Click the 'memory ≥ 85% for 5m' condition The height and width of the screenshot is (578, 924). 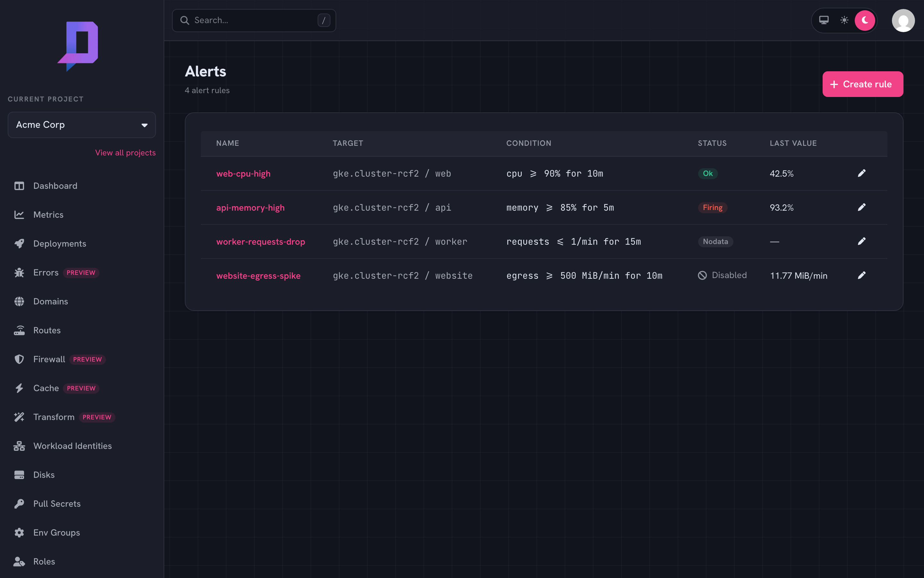[x=560, y=207]
